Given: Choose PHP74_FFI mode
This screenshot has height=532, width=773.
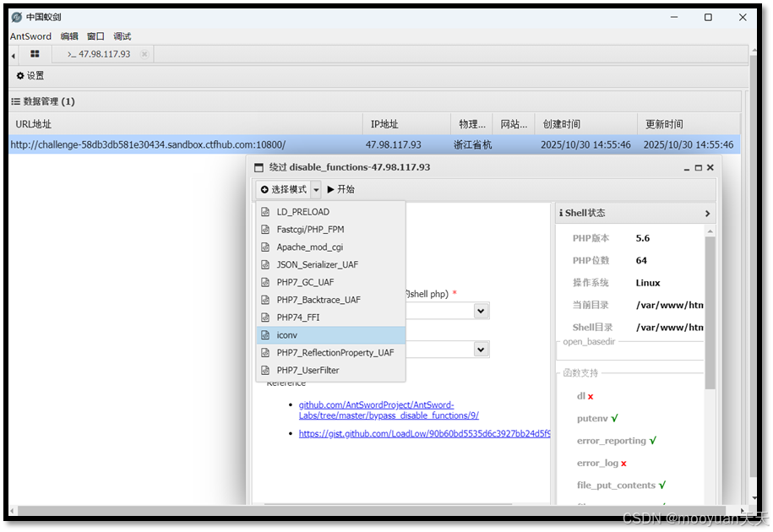Looking at the screenshot, I should (x=331, y=318).
